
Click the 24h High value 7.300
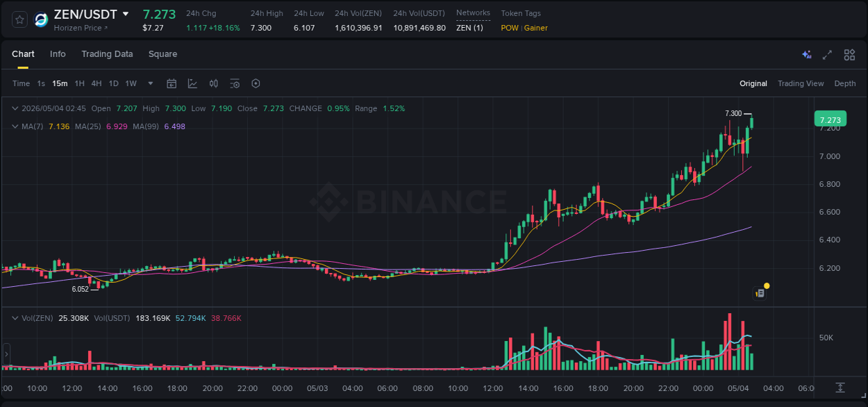coord(261,28)
